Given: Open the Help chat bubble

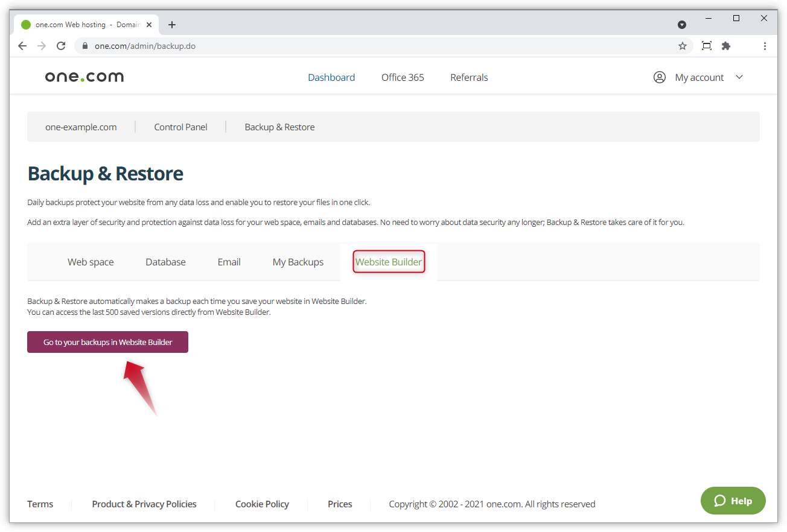Looking at the screenshot, I should [x=733, y=501].
